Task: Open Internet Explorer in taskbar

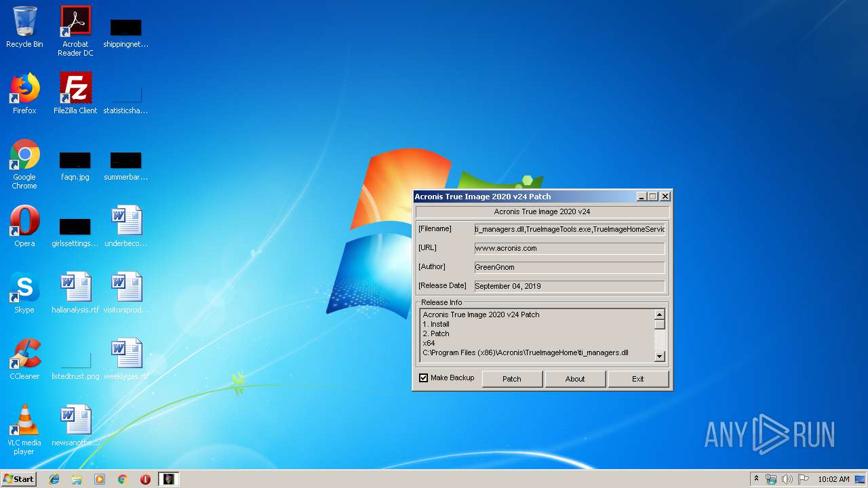Action: [54, 479]
